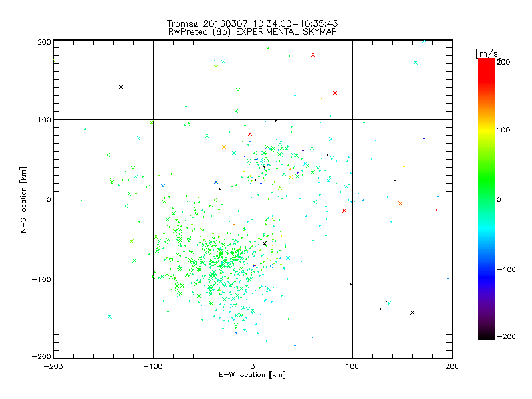Viewport: 532px width, 399px height.
Task: Click the colorbar label '-200'
Action: pos(506,336)
